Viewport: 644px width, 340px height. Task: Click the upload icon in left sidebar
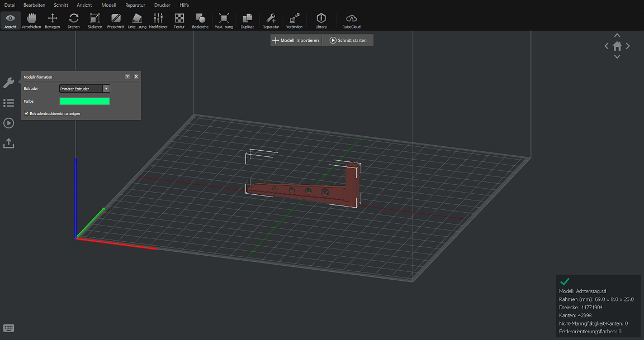8,143
